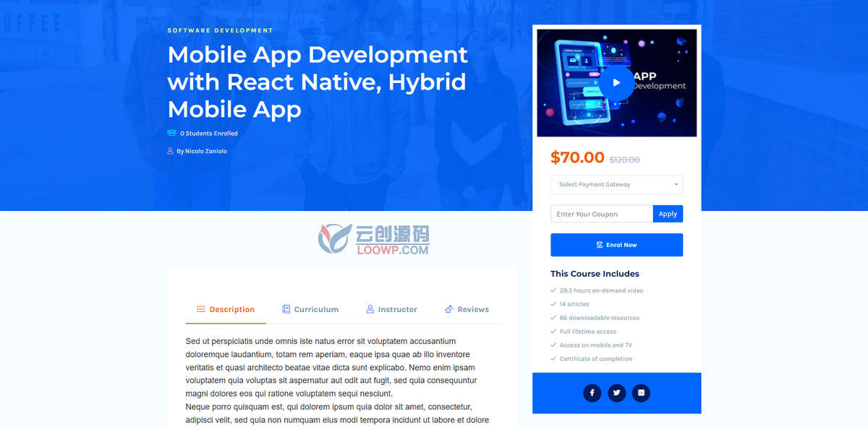
Task: Click the "0 Students Enrolled" text
Action: pos(209,134)
